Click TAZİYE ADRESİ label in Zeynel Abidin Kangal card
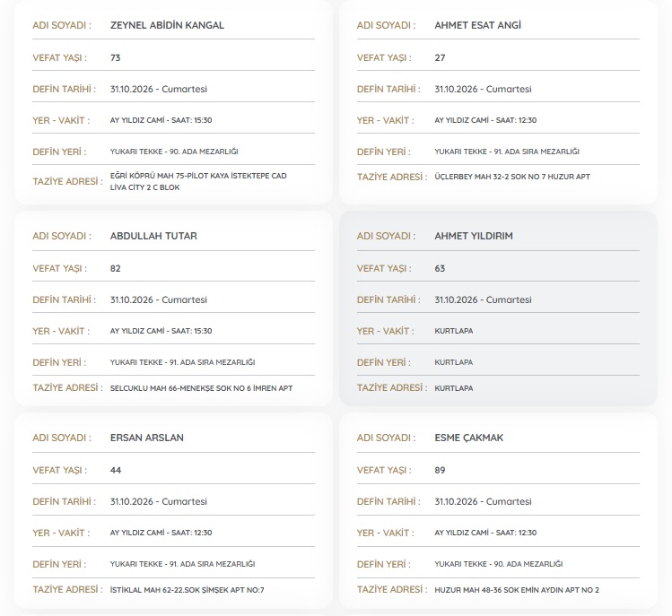 pos(67,182)
